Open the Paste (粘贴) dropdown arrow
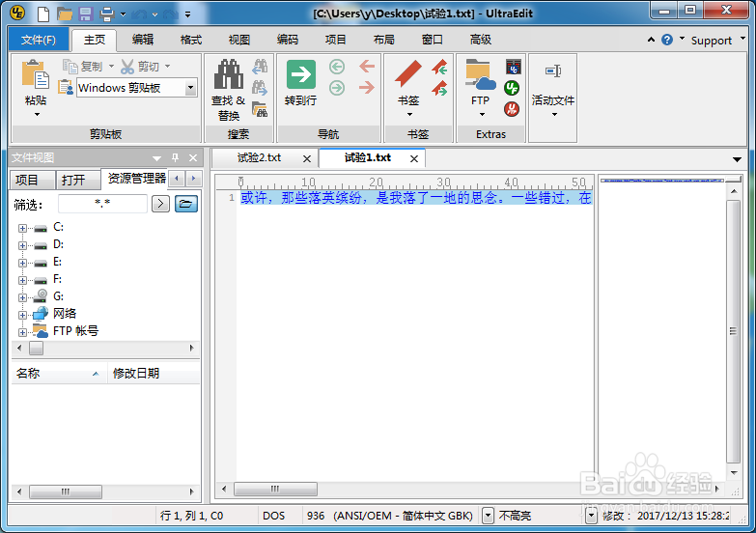This screenshot has height=533, width=756. pyautogui.click(x=37, y=114)
